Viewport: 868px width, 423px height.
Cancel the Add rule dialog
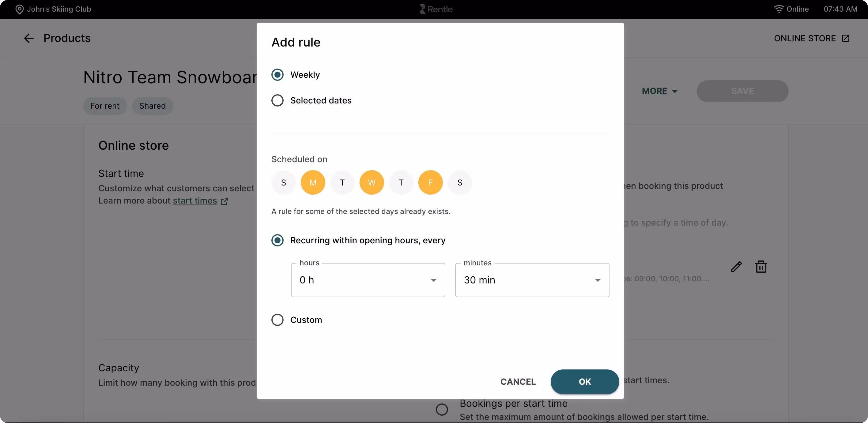click(x=518, y=382)
